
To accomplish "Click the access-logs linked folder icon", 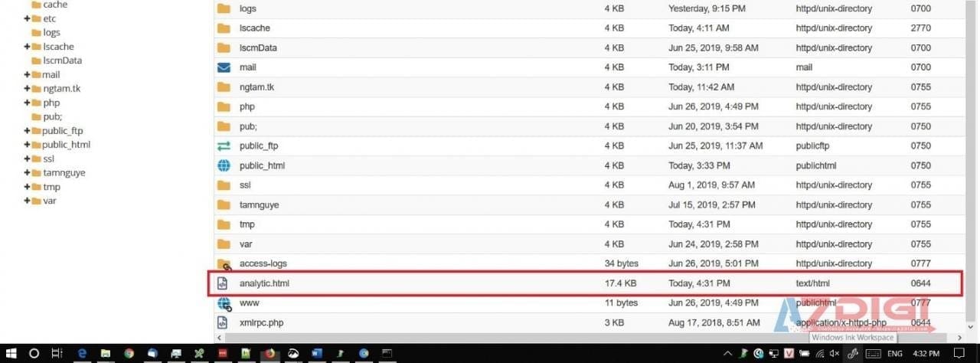I will pos(224,264).
